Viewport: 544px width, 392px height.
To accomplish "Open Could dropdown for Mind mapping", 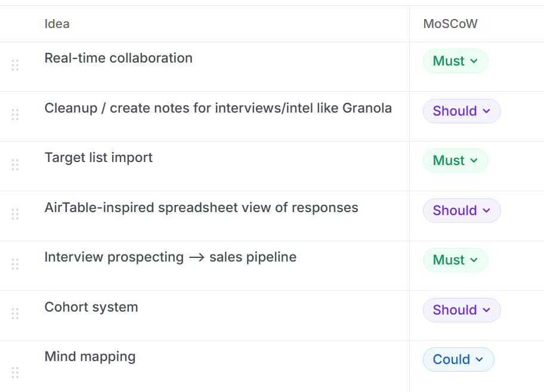I will (x=458, y=360).
